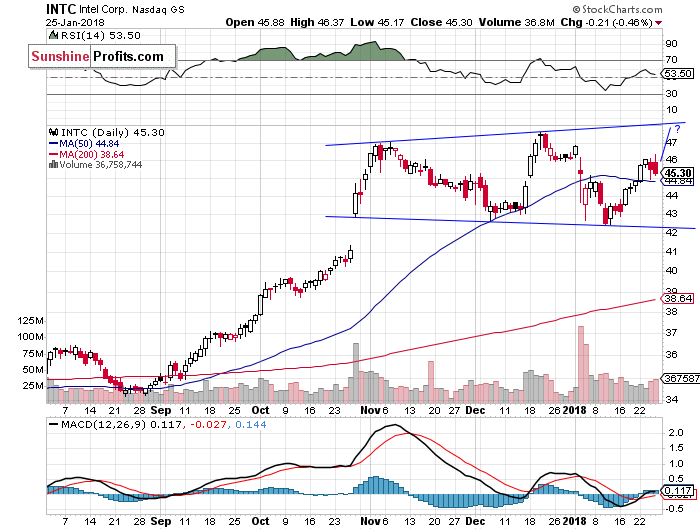This screenshot has width=700, height=530.
Task: Click the 70 overbought level on RSI axis
Action: click(x=671, y=59)
